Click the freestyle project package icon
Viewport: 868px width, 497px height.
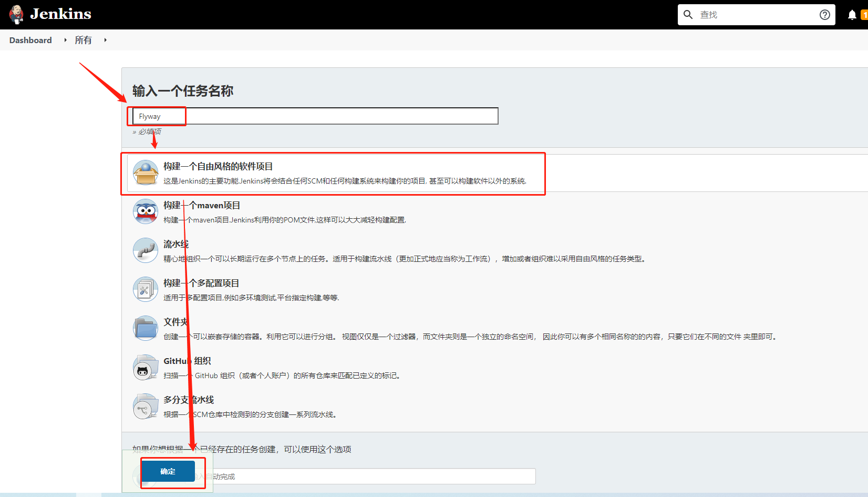146,173
